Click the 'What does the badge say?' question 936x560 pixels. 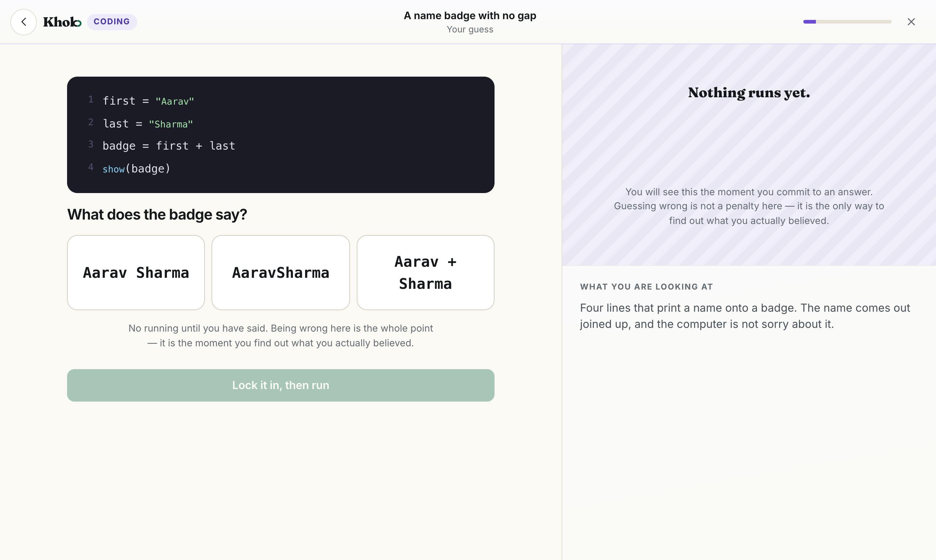157,214
